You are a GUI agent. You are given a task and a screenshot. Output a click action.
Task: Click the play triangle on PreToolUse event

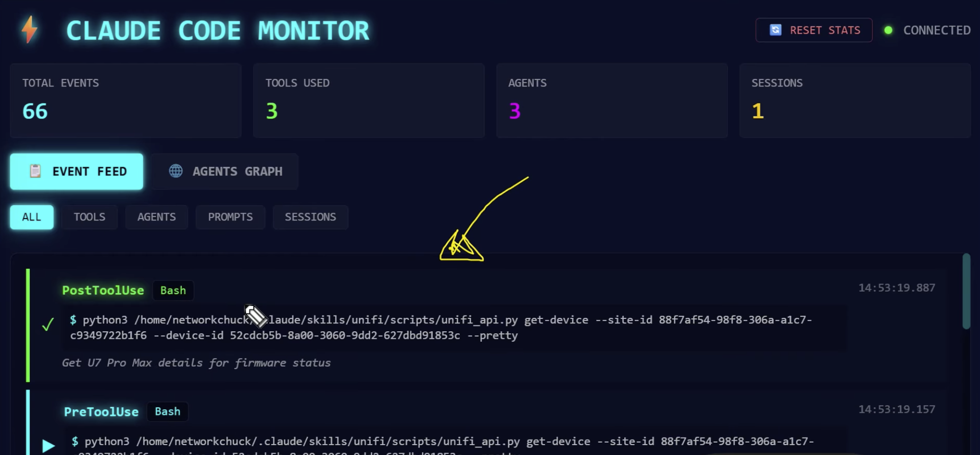(x=48, y=446)
